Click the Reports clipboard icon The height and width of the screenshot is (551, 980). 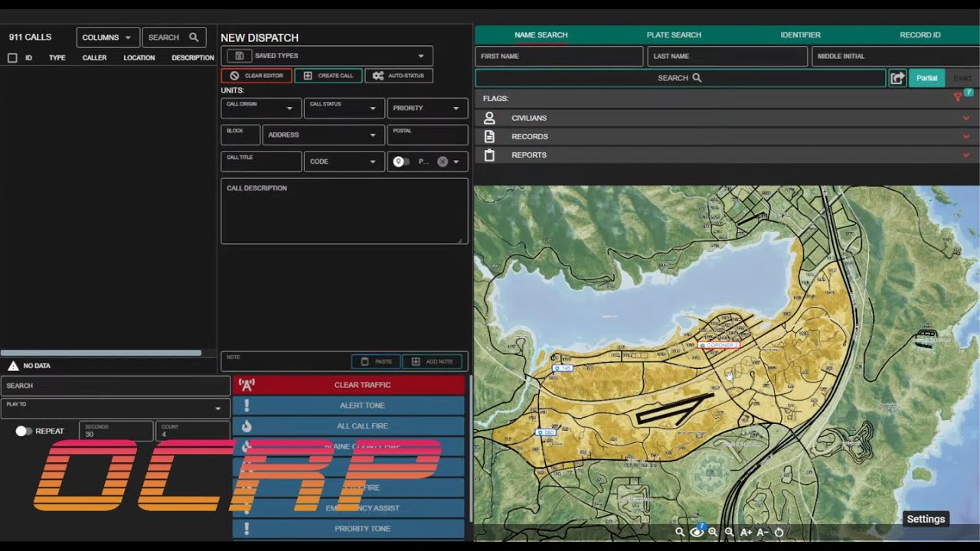pyautogui.click(x=490, y=155)
